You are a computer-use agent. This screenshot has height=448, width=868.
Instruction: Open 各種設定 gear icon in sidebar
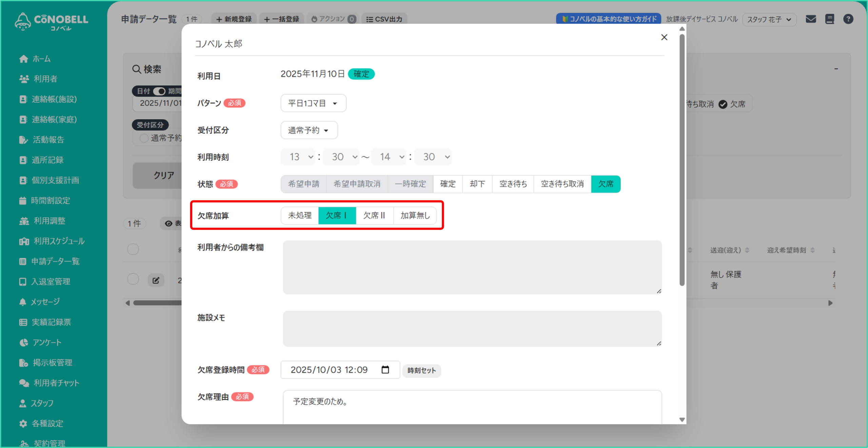tap(23, 424)
